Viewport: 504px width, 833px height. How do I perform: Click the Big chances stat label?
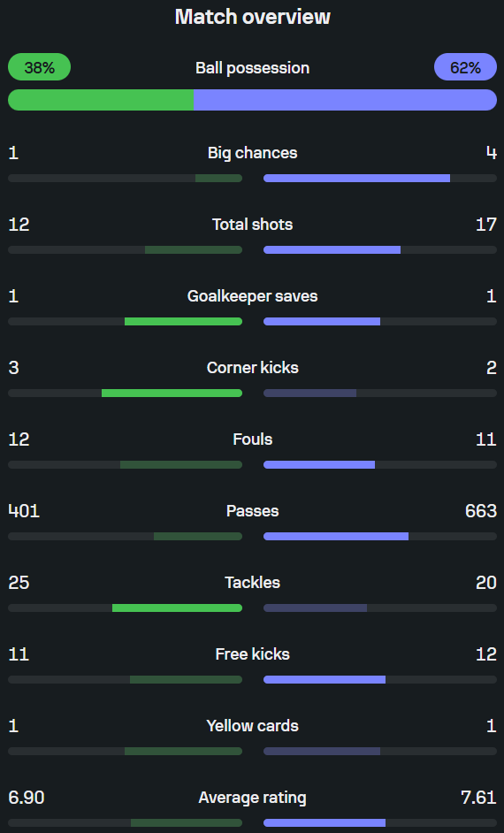tap(252, 153)
